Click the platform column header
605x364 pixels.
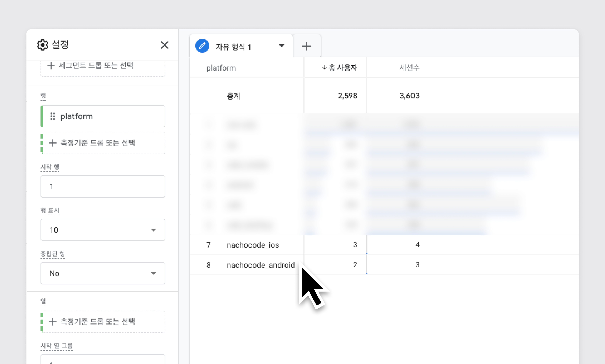pyautogui.click(x=221, y=68)
